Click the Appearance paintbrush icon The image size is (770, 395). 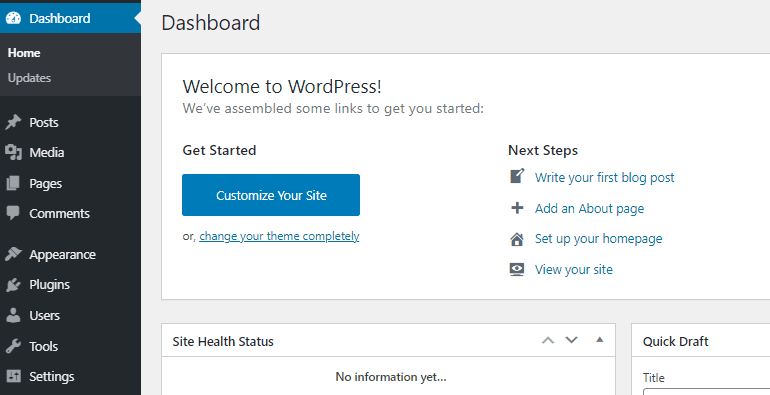coord(13,254)
